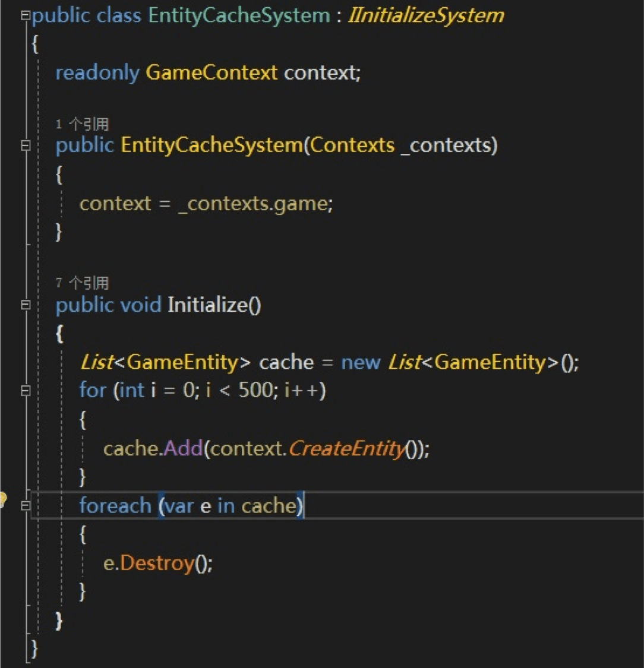
Task: Click the Initialize method name
Action: pyautogui.click(x=207, y=305)
